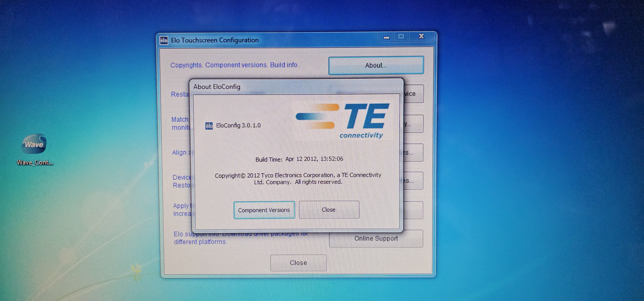The image size is (644, 301).
Task: Click the 'Build Time: Apr 12 2012, 13:52:06' text
Action: (299, 159)
